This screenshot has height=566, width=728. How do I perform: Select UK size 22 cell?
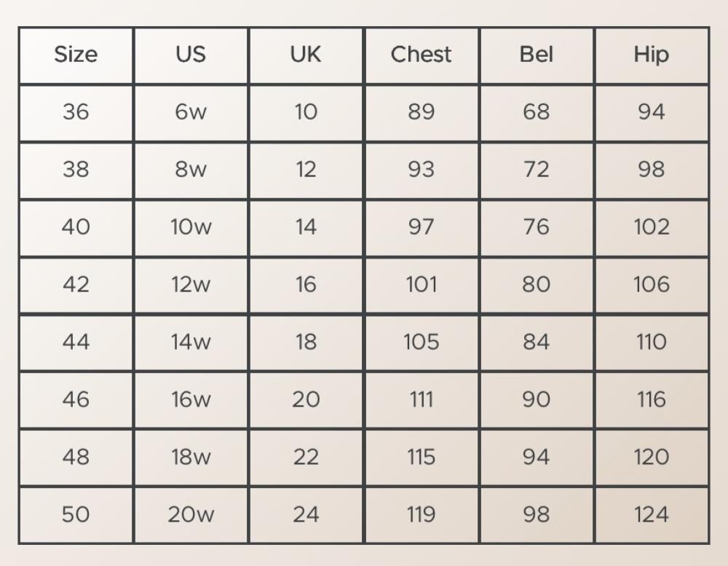(306, 457)
